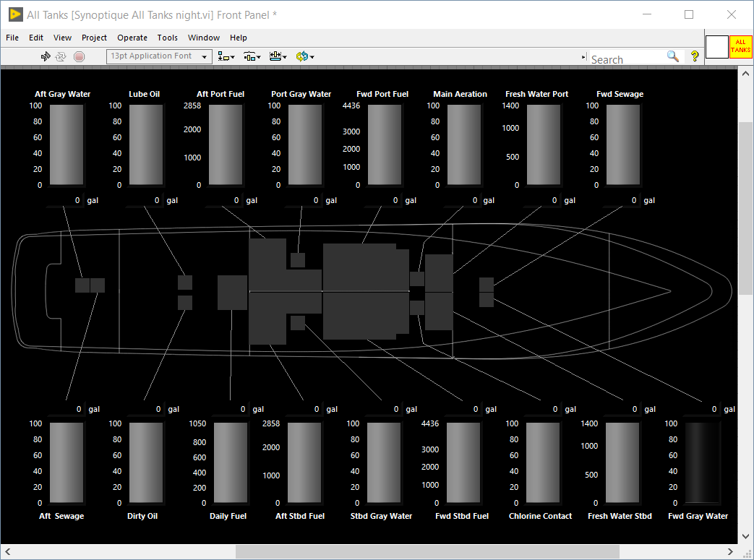Viewport: 754px width, 560px height.
Task: Click the Lube Oil tank level gauge
Action: [x=145, y=145]
